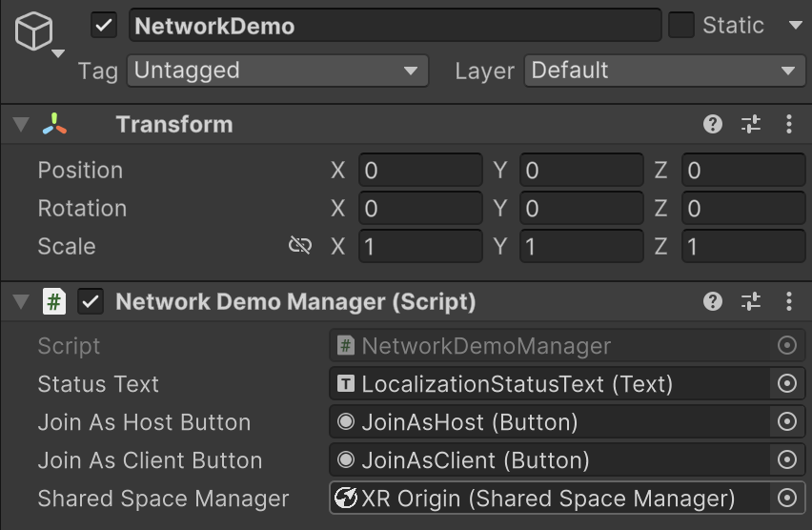This screenshot has width=812, height=530.
Task: Open Transform three-dot context menu
Action: tap(789, 124)
